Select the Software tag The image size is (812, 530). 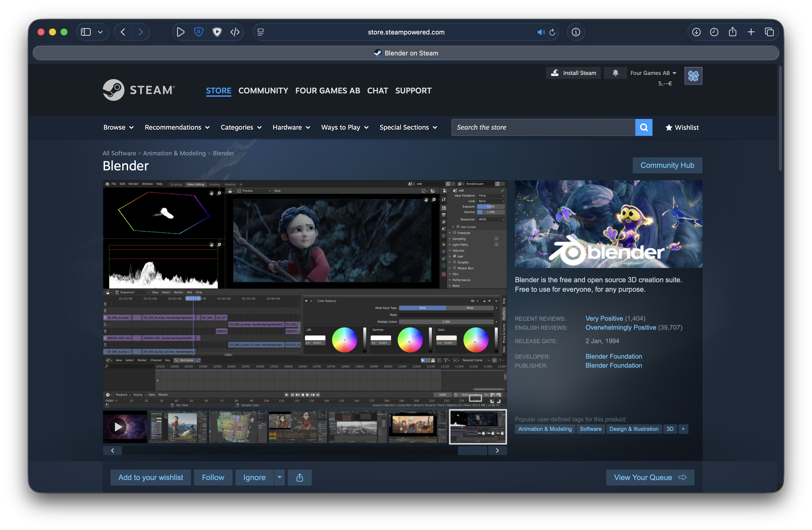(590, 429)
